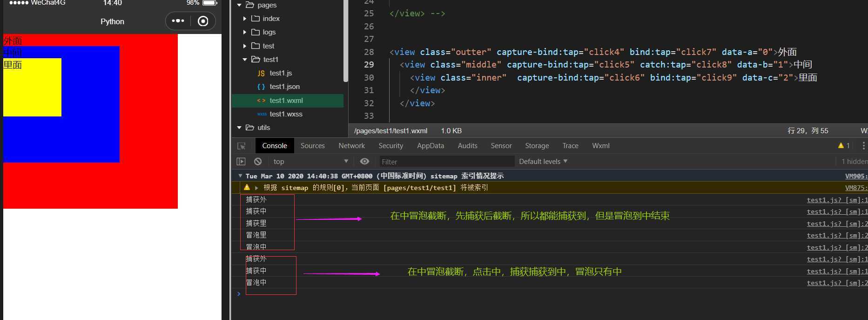The image size is (868, 320).
Task: Switch to the Sources tab
Action: (x=313, y=146)
